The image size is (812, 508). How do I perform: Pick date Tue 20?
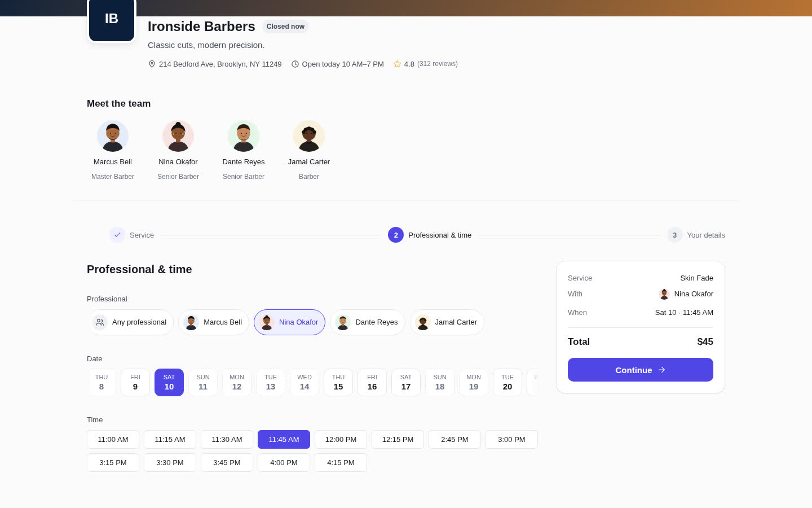(x=507, y=382)
